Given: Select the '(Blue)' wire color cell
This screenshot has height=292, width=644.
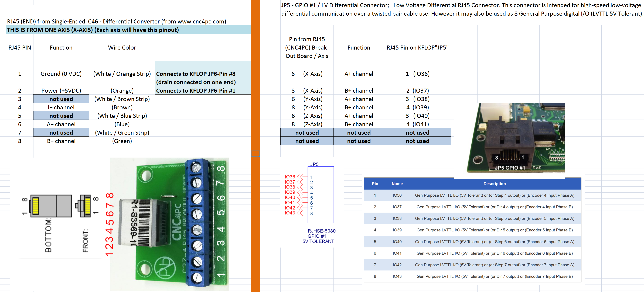Looking at the screenshot, I should point(122,124).
